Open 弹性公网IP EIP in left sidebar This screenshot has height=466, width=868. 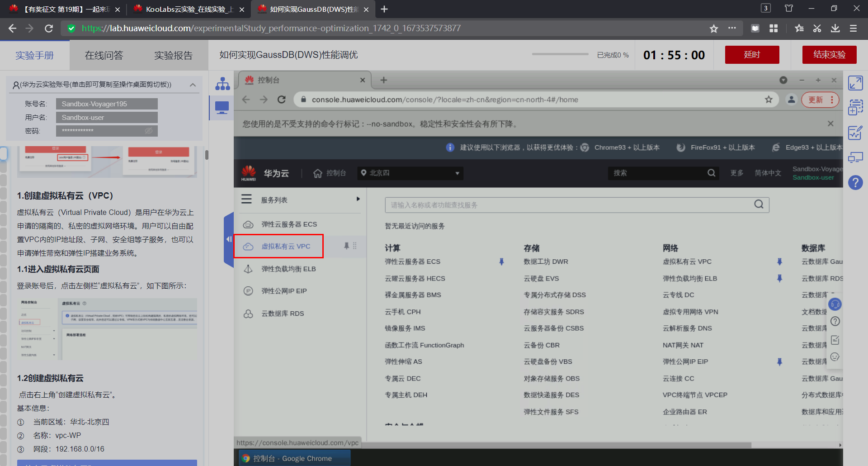click(284, 291)
